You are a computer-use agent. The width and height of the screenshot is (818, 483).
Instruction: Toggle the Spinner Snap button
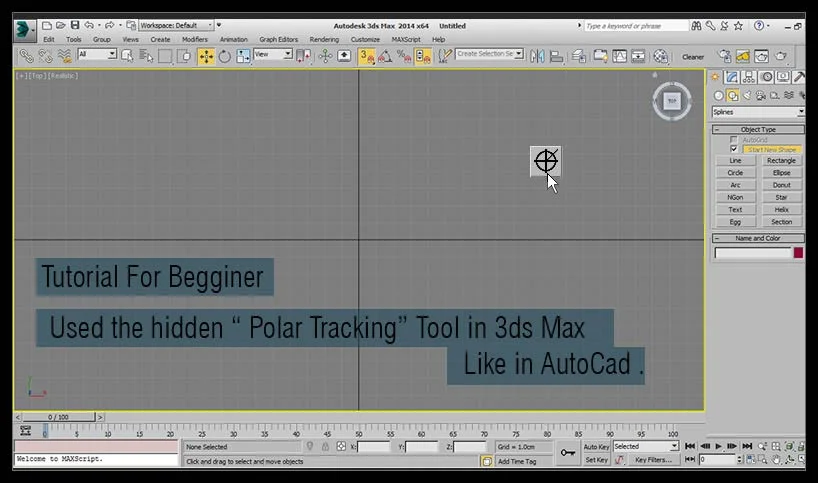pos(423,56)
